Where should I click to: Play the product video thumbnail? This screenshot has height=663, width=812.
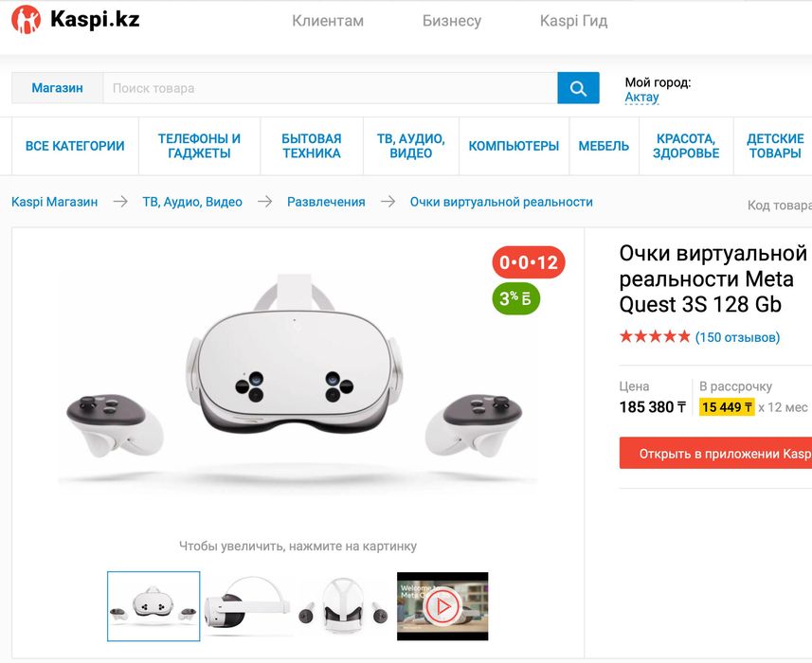(x=442, y=606)
